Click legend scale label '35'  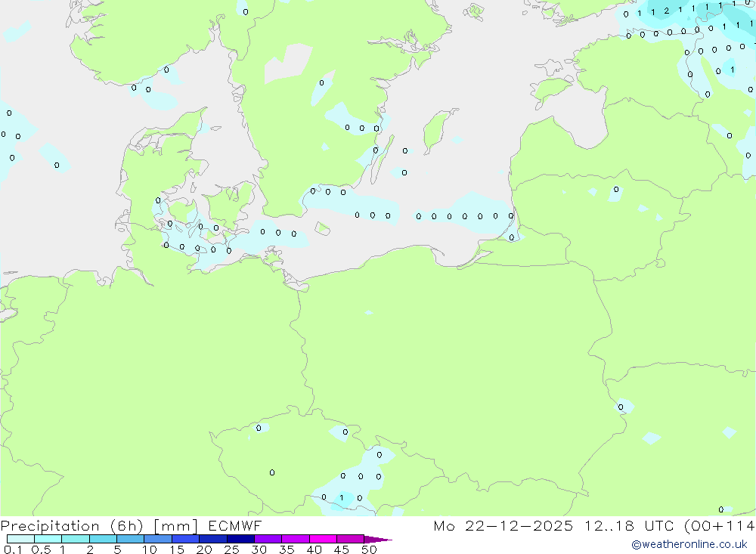pyautogui.click(x=287, y=549)
